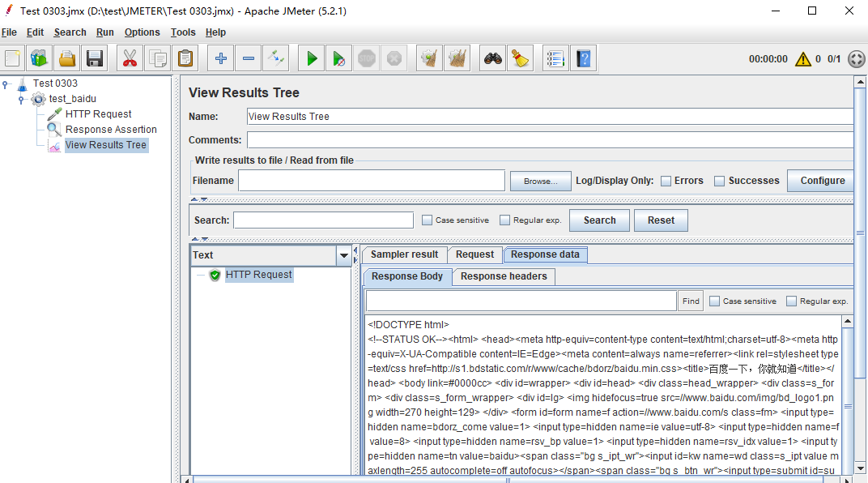
Task: Select HTTP Request in test plan tree
Action: point(98,114)
